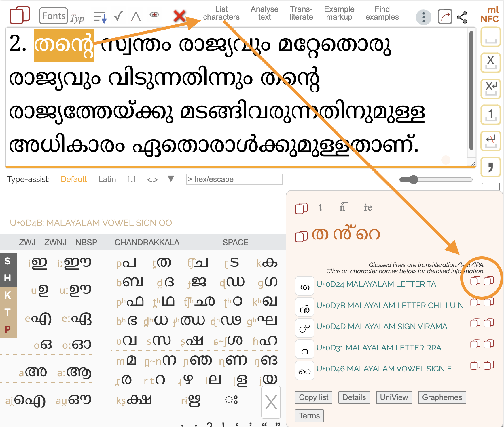The image size is (504, 427).
Task: Click the red X clear text icon
Action: tap(179, 16)
